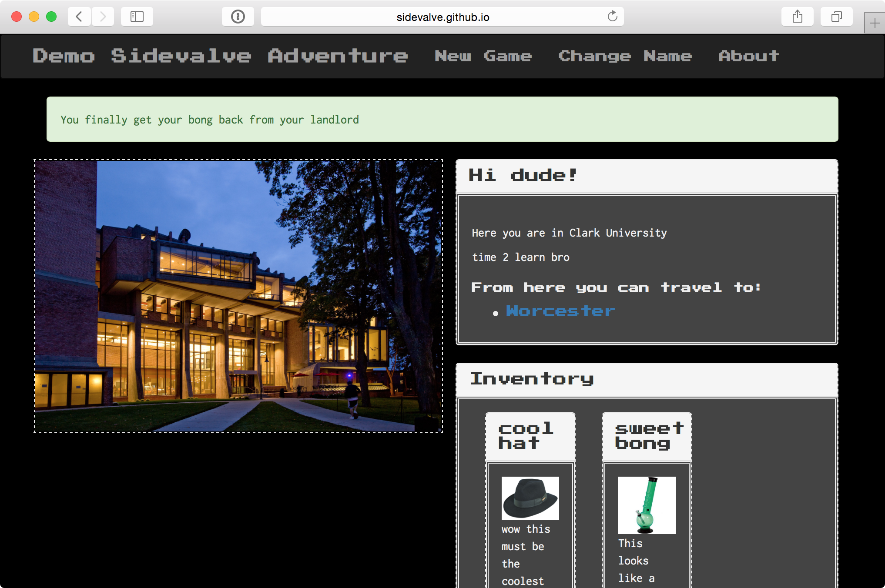Click the cool hat image
This screenshot has height=588, width=885.
pyautogui.click(x=530, y=498)
